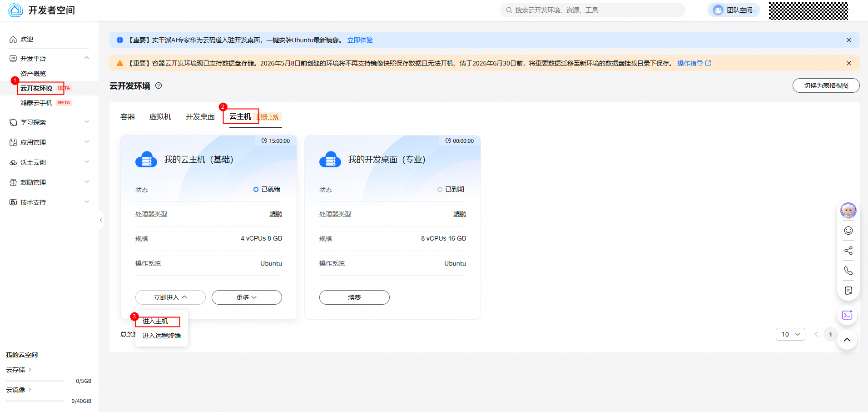Close the blue important notice banner
The height and width of the screenshot is (412, 868).
point(848,40)
